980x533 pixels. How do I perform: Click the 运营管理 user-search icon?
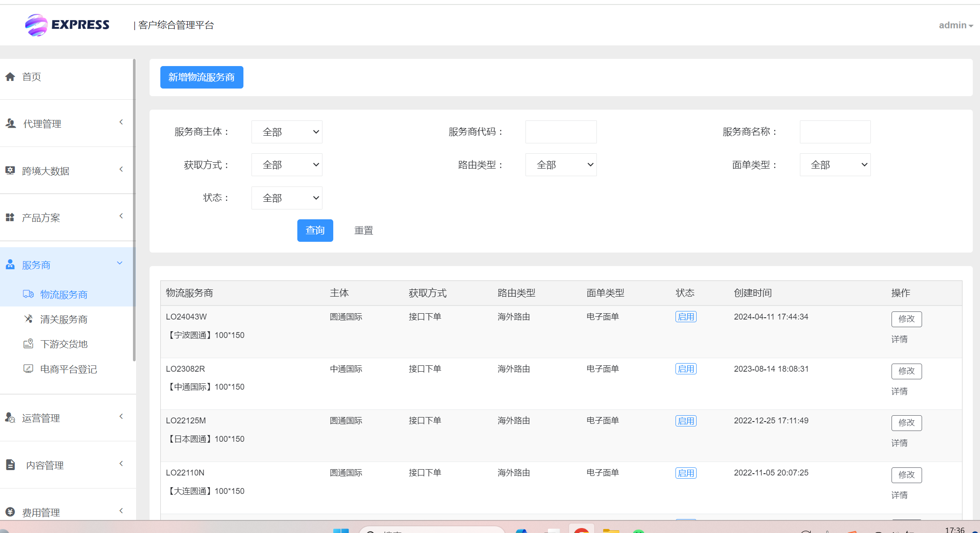(x=10, y=418)
